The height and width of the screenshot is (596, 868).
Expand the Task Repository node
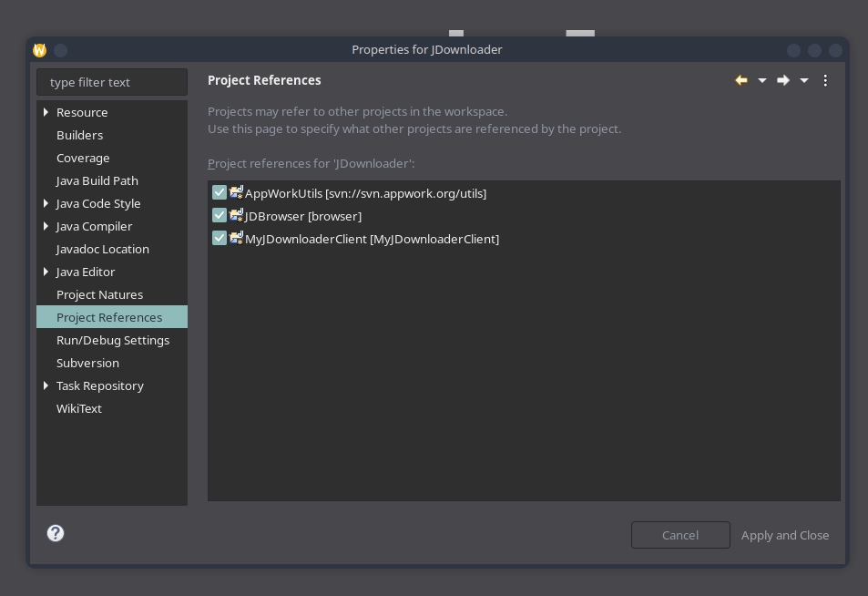[x=46, y=385]
